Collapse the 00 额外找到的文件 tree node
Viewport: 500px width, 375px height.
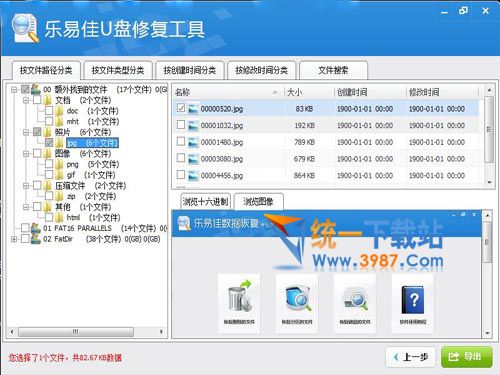point(14,89)
